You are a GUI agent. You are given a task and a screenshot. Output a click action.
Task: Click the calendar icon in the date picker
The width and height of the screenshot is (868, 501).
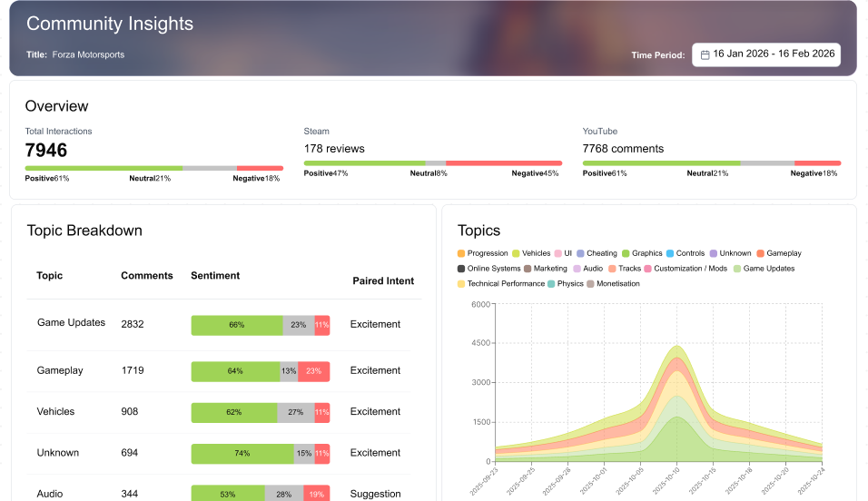point(705,54)
